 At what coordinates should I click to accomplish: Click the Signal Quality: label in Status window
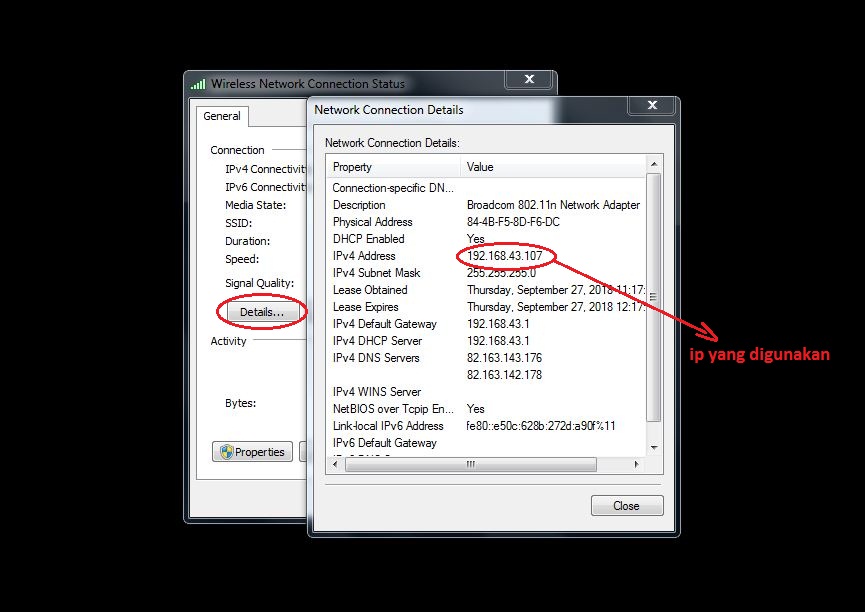[x=259, y=284]
